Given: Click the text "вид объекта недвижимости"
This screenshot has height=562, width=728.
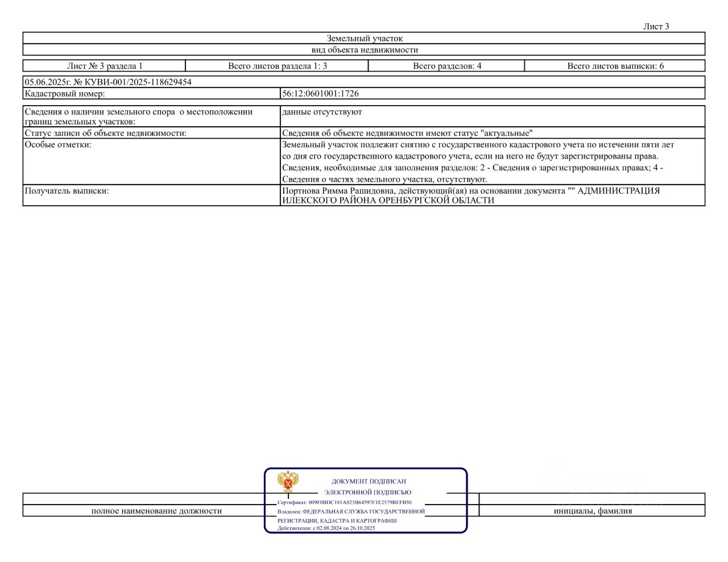Looking at the screenshot, I should (x=365, y=50).
